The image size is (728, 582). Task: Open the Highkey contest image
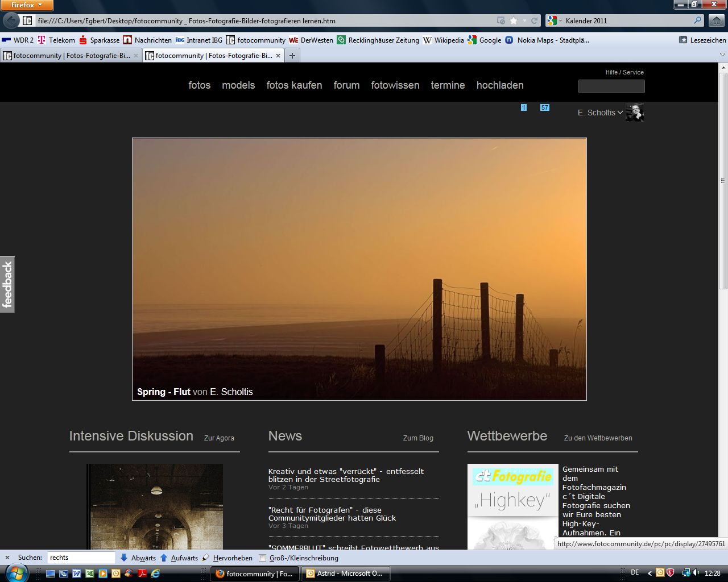513,506
